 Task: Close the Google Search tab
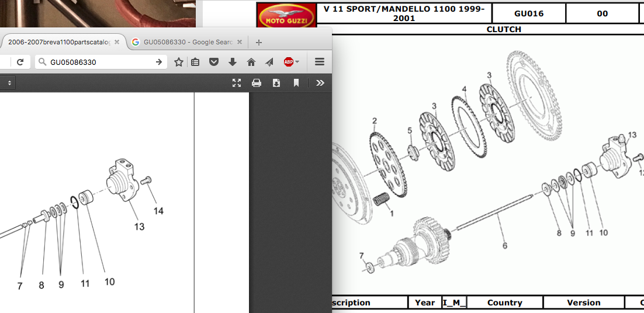coord(240,42)
